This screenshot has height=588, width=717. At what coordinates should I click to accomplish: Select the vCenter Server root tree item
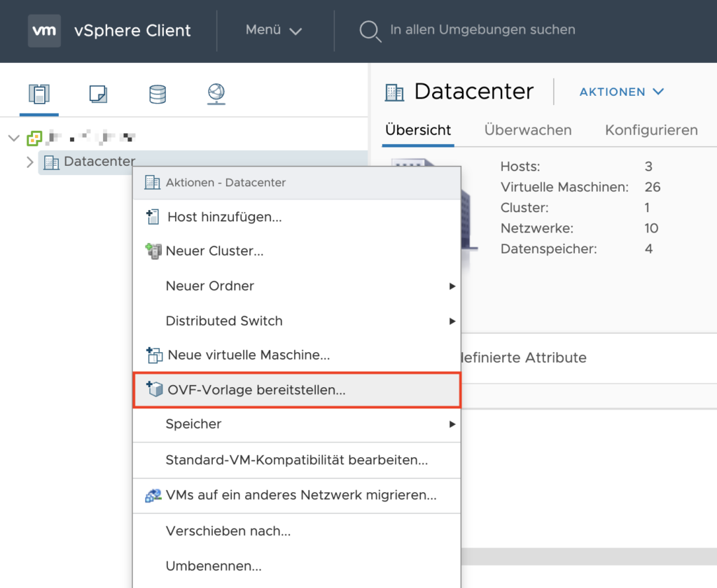point(90,137)
